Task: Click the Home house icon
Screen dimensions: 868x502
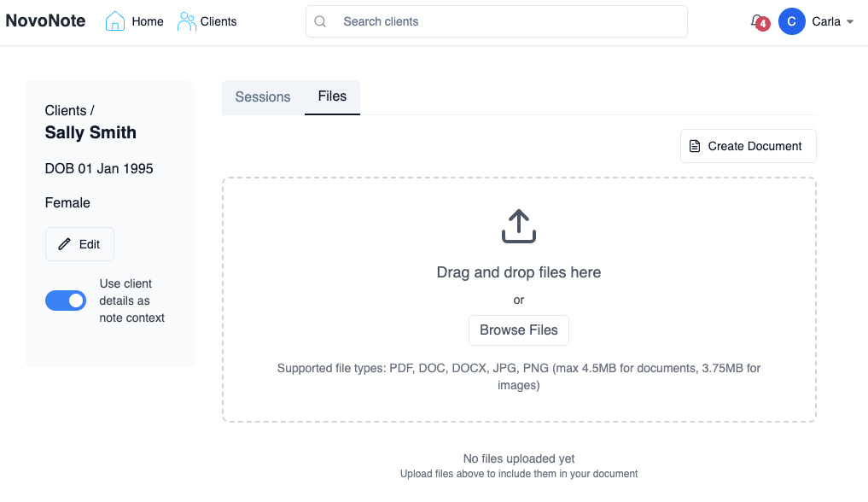Action: (114, 21)
